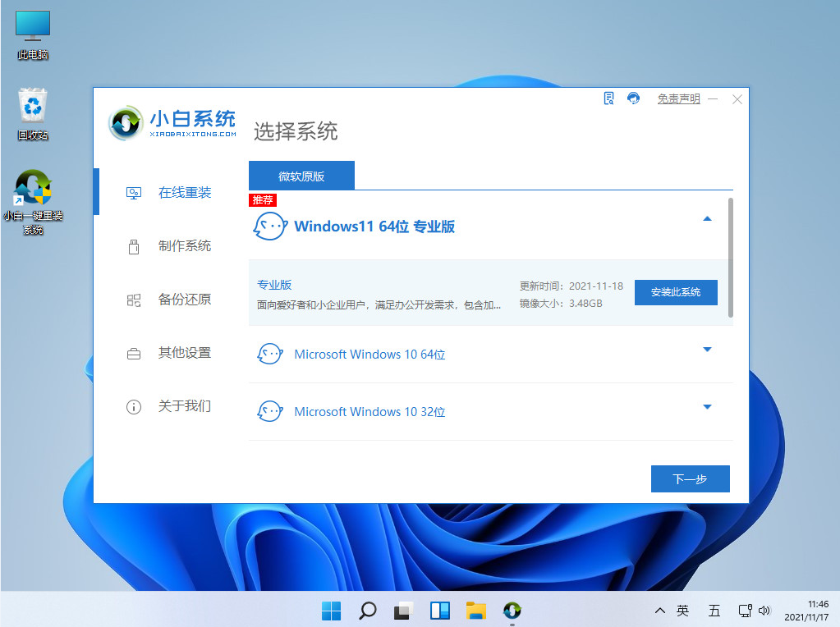Open the 在线重装 (online reinstall) sidebar icon
The image size is (840, 627).
click(x=133, y=192)
